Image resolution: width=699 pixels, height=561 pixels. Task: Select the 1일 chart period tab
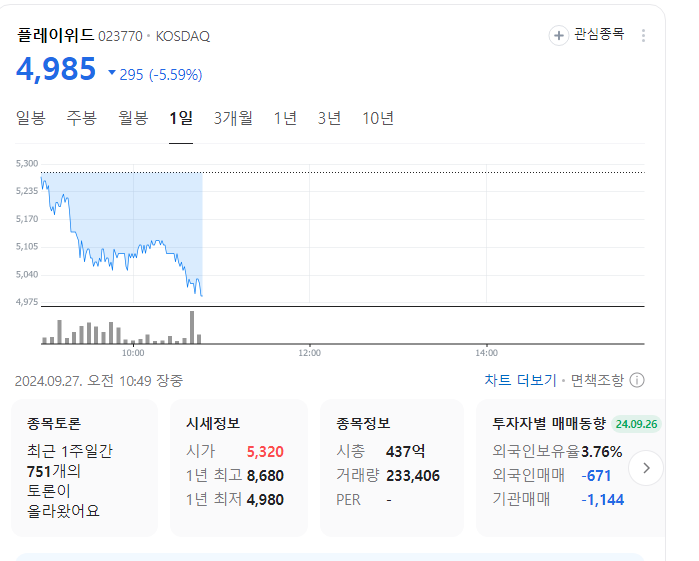pos(181,118)
